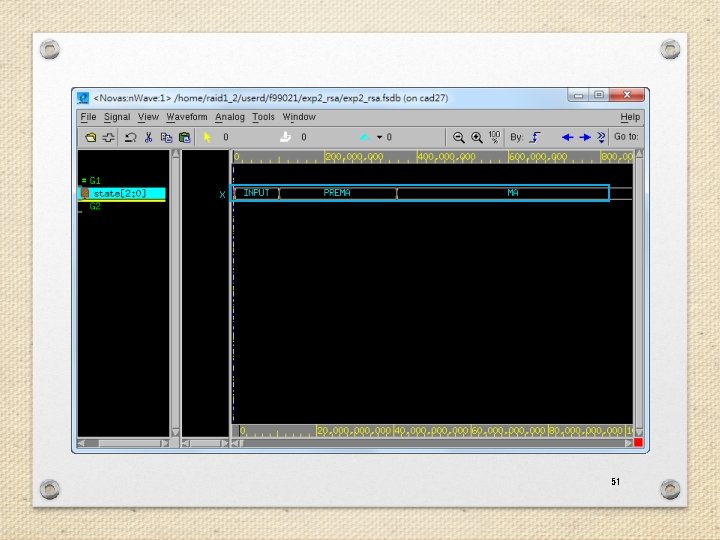Click the Open file folder icon
720x540 pixels.
click(90, 137)
